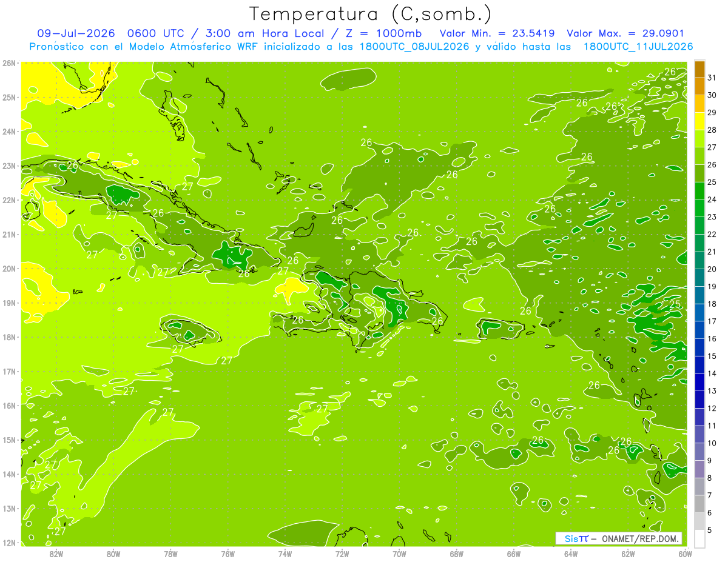Click the "31" label on the color scale
Image resolution: width=728 pixels, height=562 pixels.
(x=712, y=78)
